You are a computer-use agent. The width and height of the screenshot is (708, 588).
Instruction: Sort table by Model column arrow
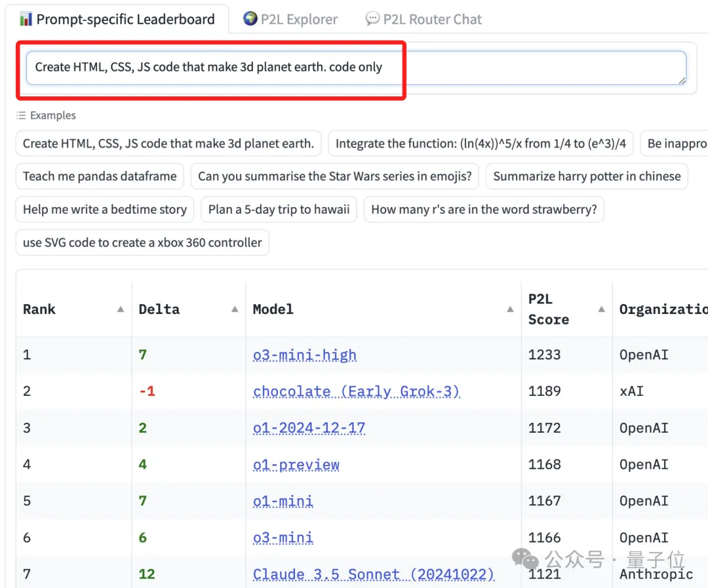[510, 309]
